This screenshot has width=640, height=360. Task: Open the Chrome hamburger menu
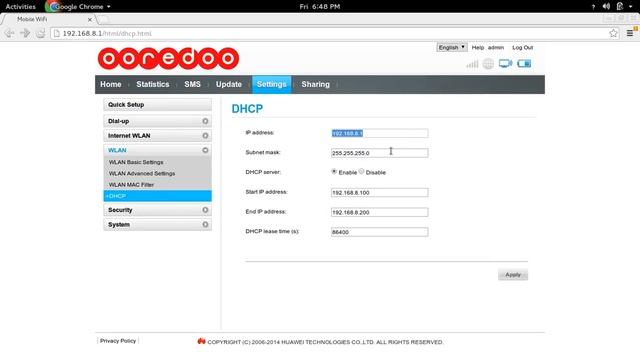tap(630, 33)
